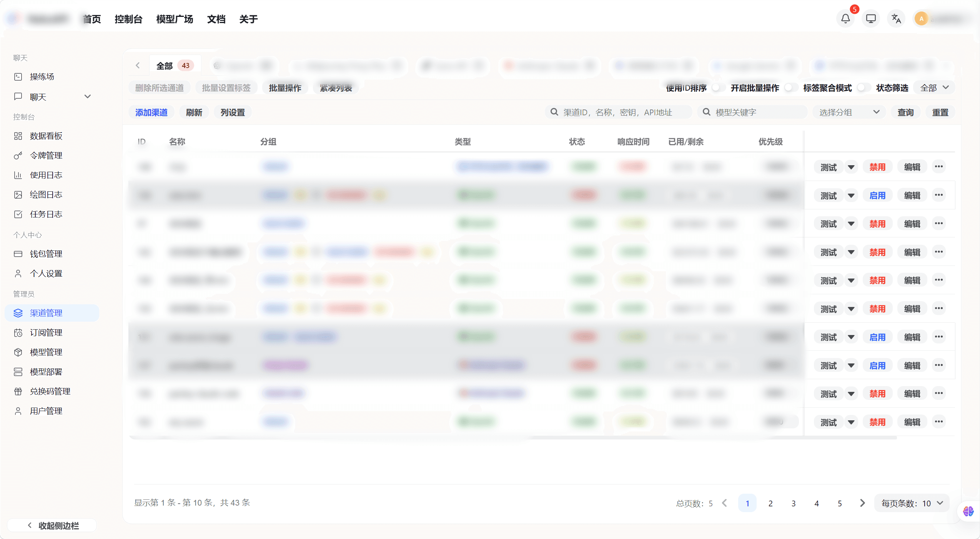Image resolution: width=980 pixels, height=539 pixels.
Task: Open 数据看板 from the sidebar
Action: (x=45, y=136)
